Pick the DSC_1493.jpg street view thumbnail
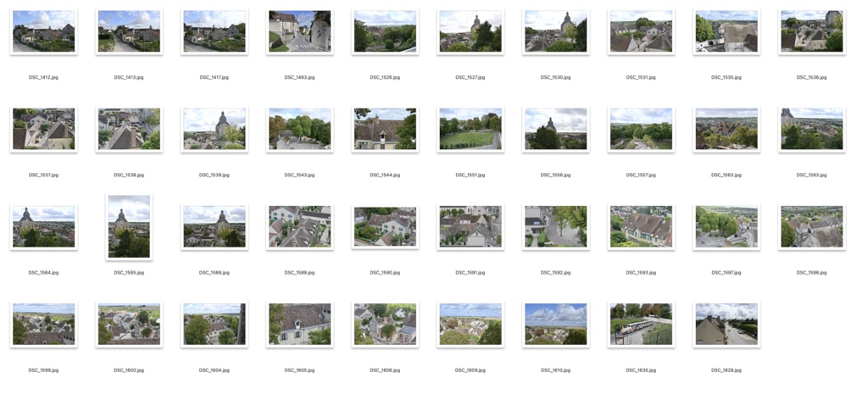Viewport: 868px width, 400px height. [299, 31]
